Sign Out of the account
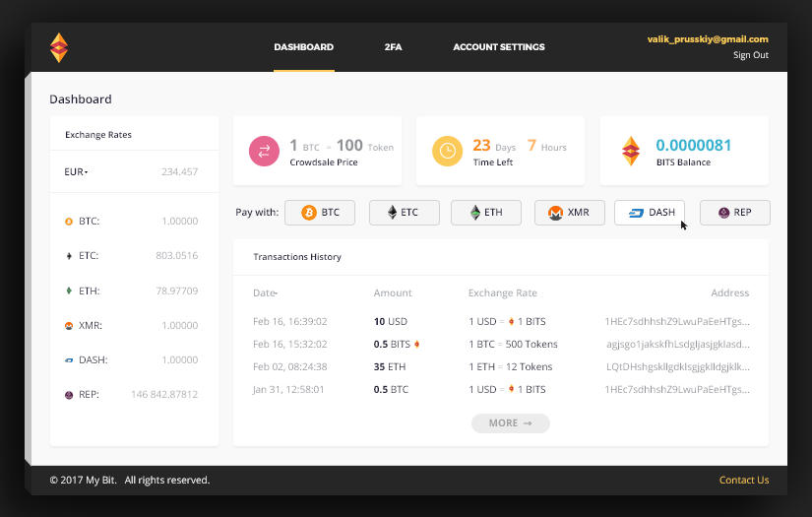Image resolution: width=812 pixels, height=517 pixels. (750, 55)
